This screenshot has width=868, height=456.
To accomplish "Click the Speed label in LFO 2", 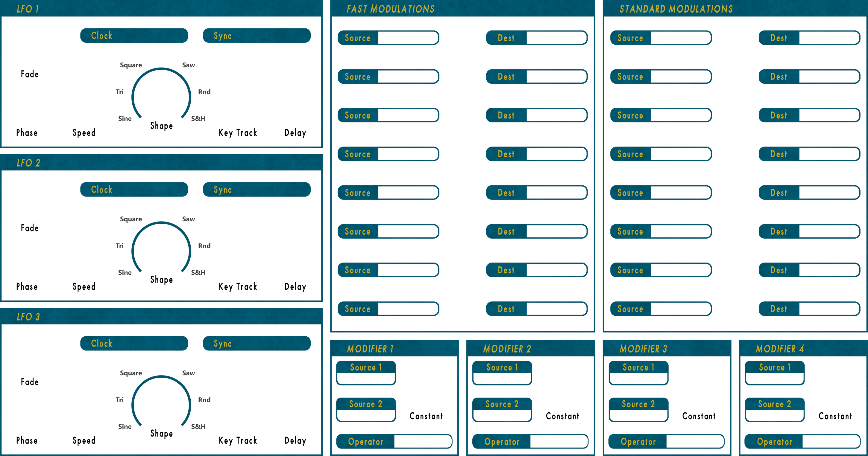I will click(x=84, y=287).
